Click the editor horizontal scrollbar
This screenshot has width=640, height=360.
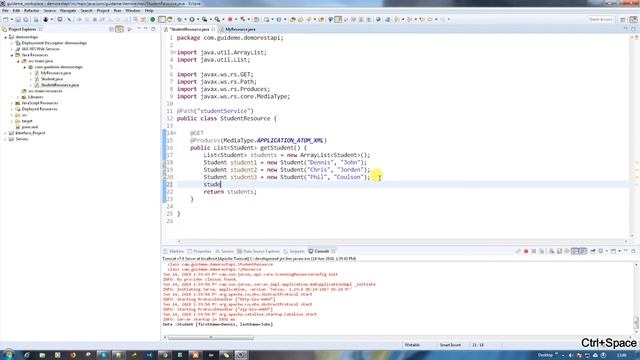(x=402, y=241)
